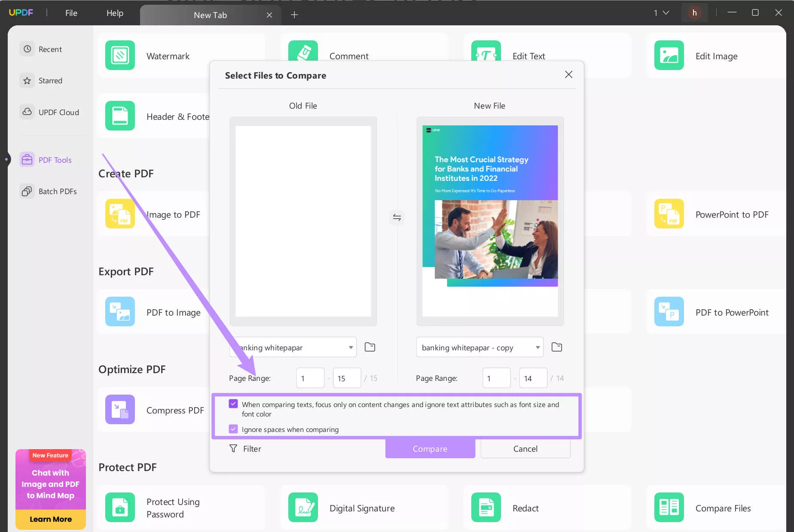This screenshot has height=532, width=794.
Task: Open the Compress PDF icon
Action: (120, 410)
